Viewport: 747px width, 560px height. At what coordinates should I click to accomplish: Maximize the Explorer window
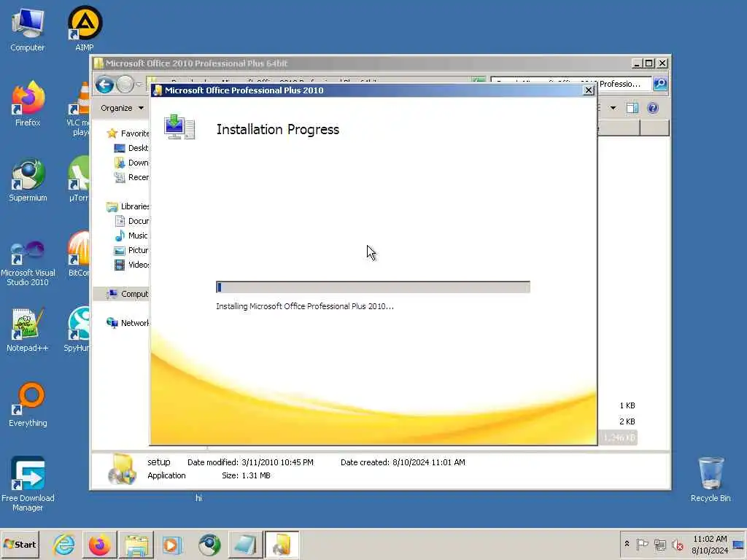point(649,63)
